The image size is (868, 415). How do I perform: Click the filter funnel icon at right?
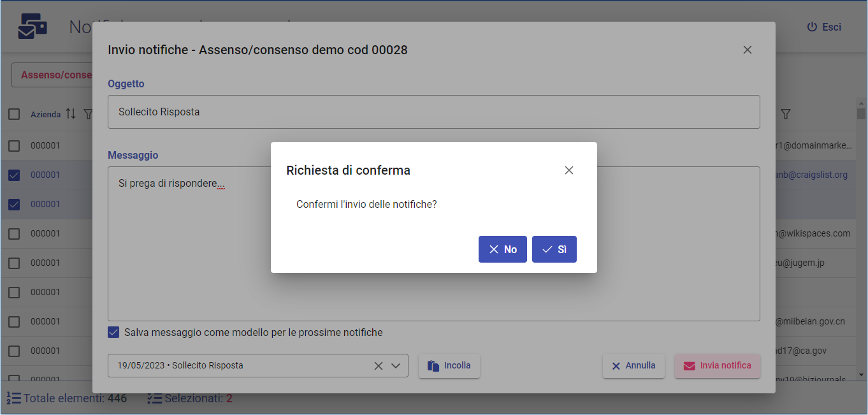[x=786, y=114]
